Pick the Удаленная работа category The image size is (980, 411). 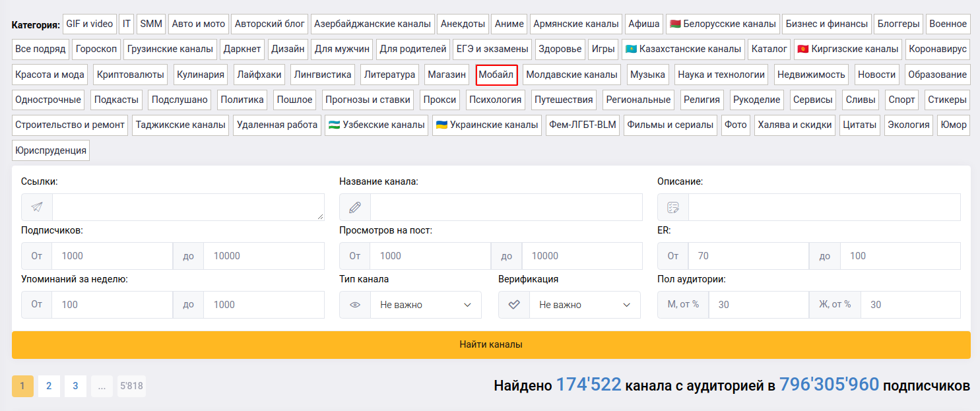click(x=277, y=125)
